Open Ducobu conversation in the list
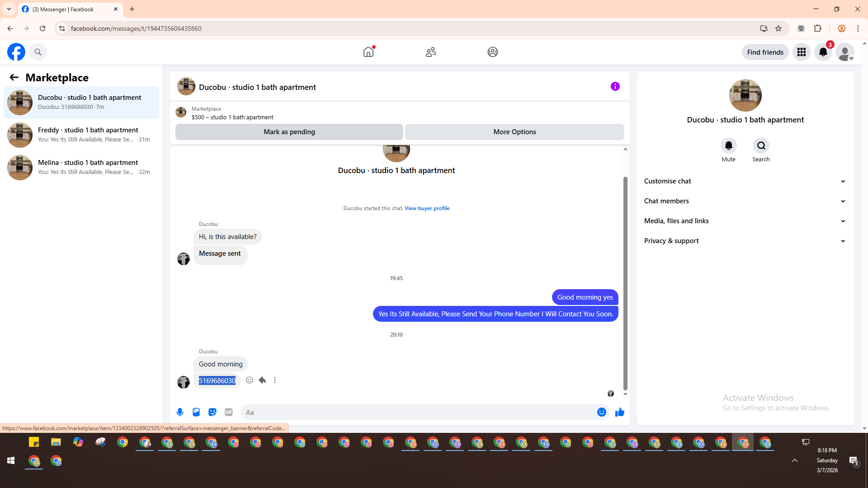Screen dimensions: 868x488 (81, 102)
